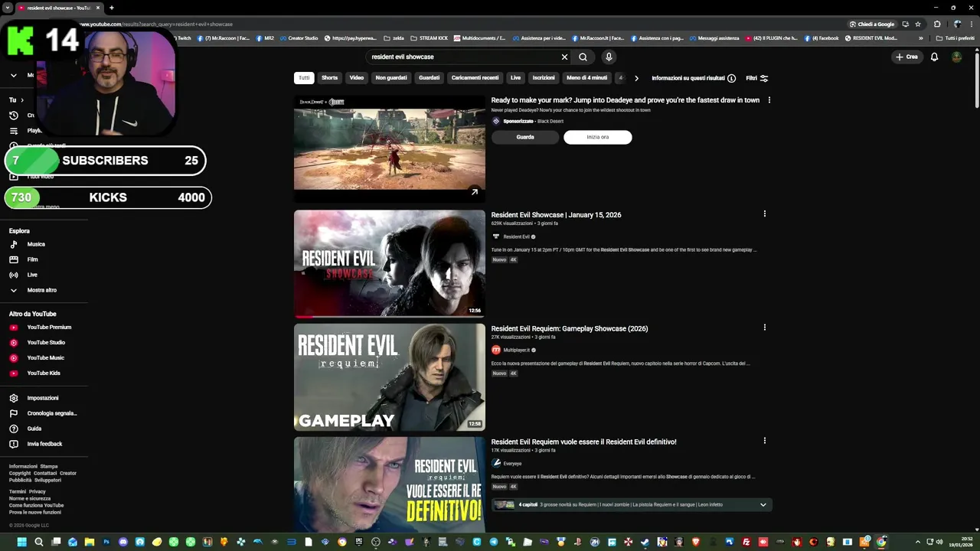The height and width of the screenshot is (551, 980).
Task: Expand Mostra altro in the sidebar
Action: point(44,290)
